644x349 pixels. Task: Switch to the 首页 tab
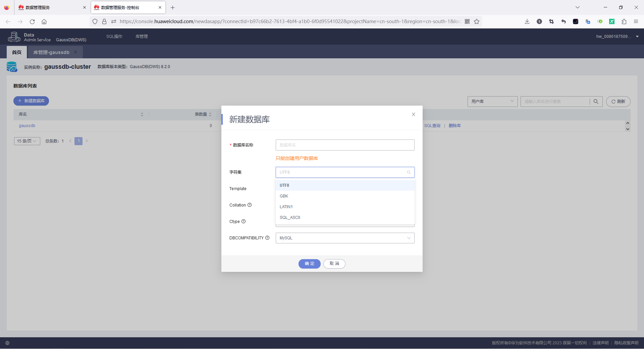[x=16, y=52]
